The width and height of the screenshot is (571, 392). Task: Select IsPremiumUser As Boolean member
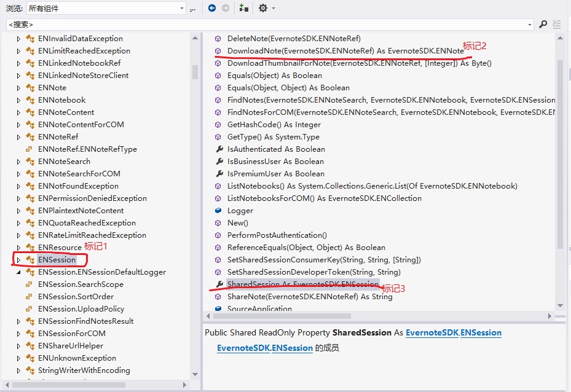[x=276, y=174]
